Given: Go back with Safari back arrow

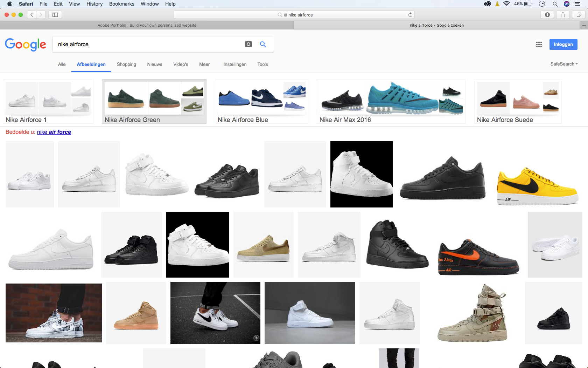Looking at the screenshot, I should point(32,15).
